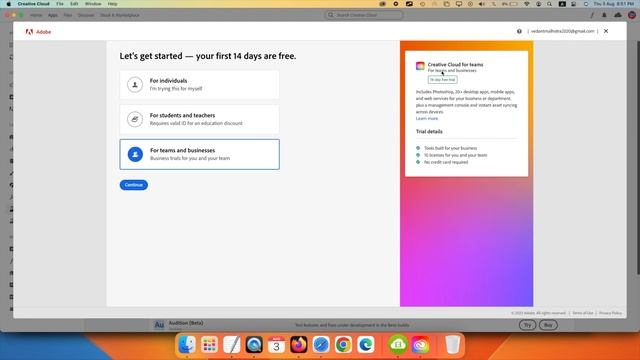Image resolution: width=640 pixels, height=360 pixels.
Task: Click the Buy button for Audition (Beta)
Action: (x=548, y=325)
